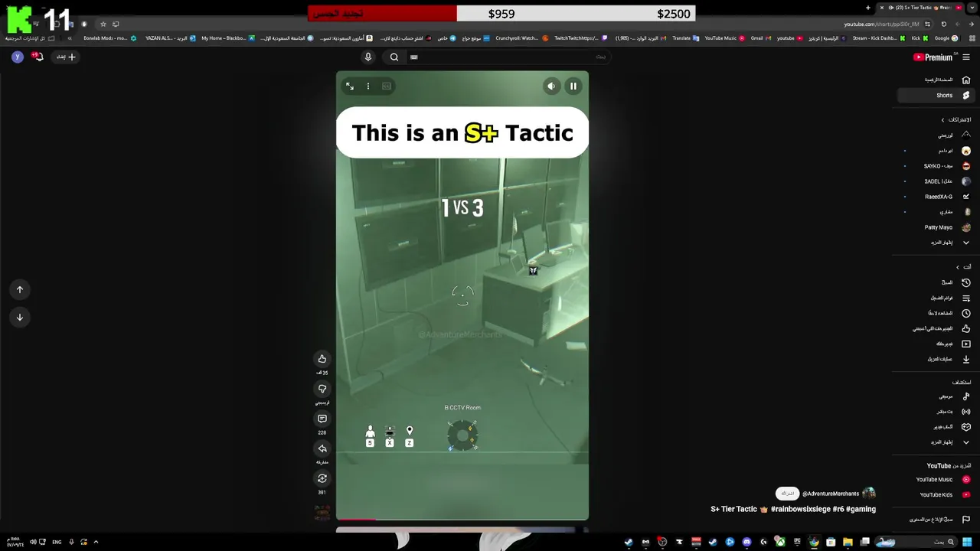Start voice search with microphone icon
The image size is (980, 551).
click(x=368, y=57)
